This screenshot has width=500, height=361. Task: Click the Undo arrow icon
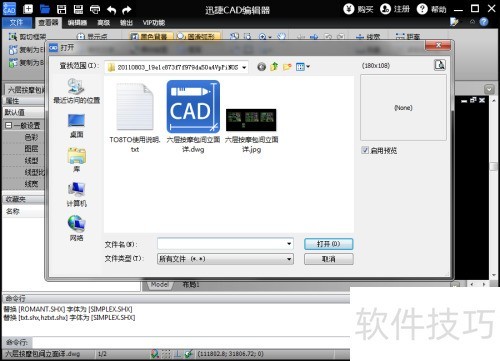(x=111, y=10)
